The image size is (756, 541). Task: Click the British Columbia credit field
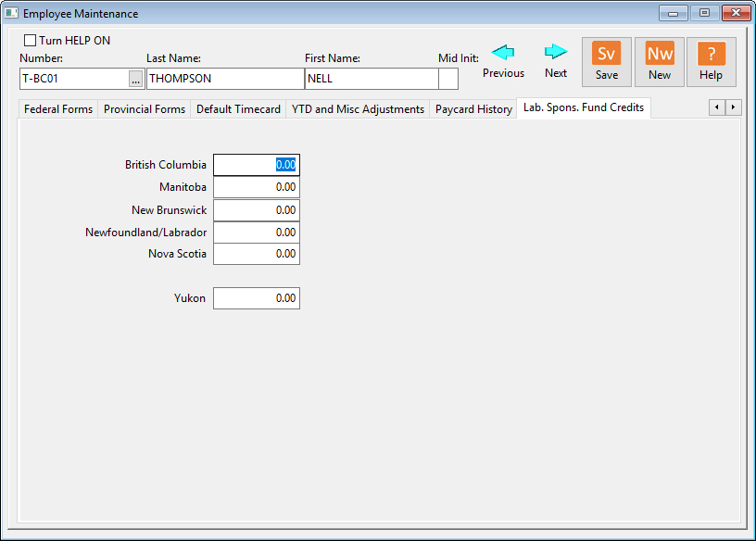(x=257, y=165)
